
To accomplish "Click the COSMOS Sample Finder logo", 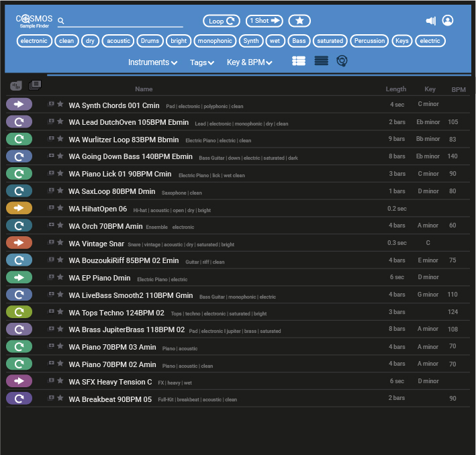I will pos(34,21).
